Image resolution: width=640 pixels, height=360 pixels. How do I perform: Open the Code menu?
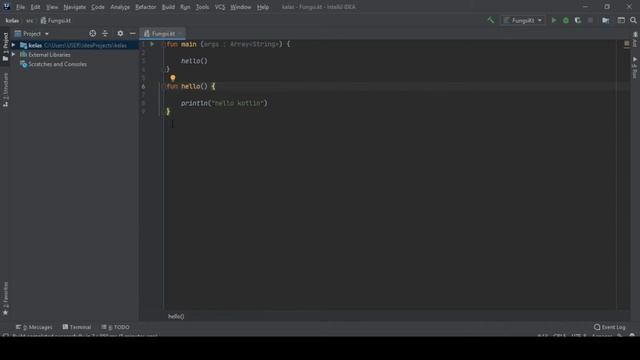(x=98, y=7)
